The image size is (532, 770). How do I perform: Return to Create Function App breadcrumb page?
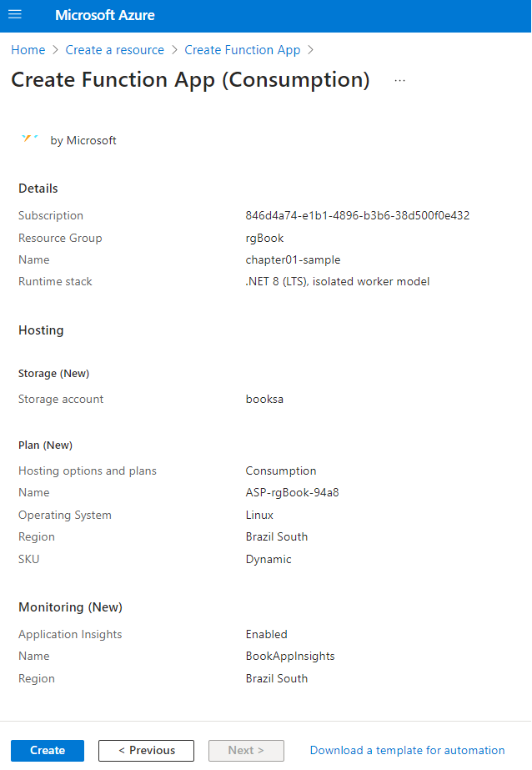click(242, 50)
